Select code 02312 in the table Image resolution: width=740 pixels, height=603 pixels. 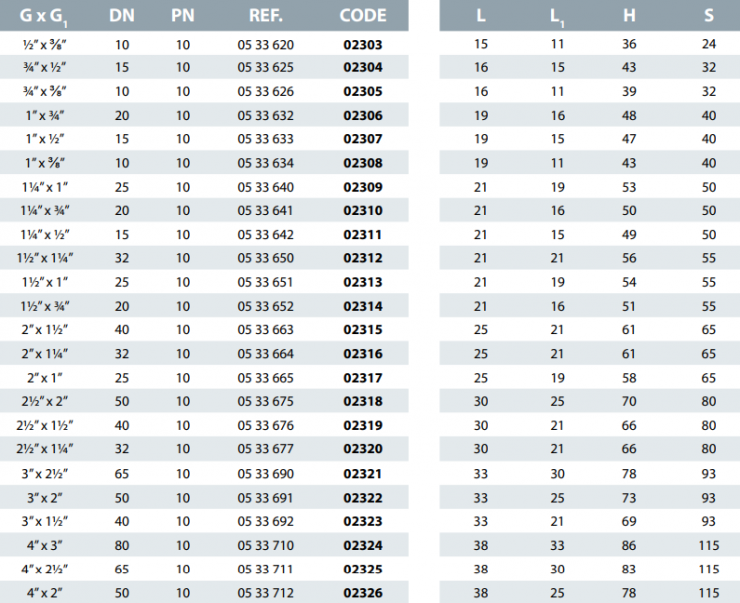pos(362,258)
